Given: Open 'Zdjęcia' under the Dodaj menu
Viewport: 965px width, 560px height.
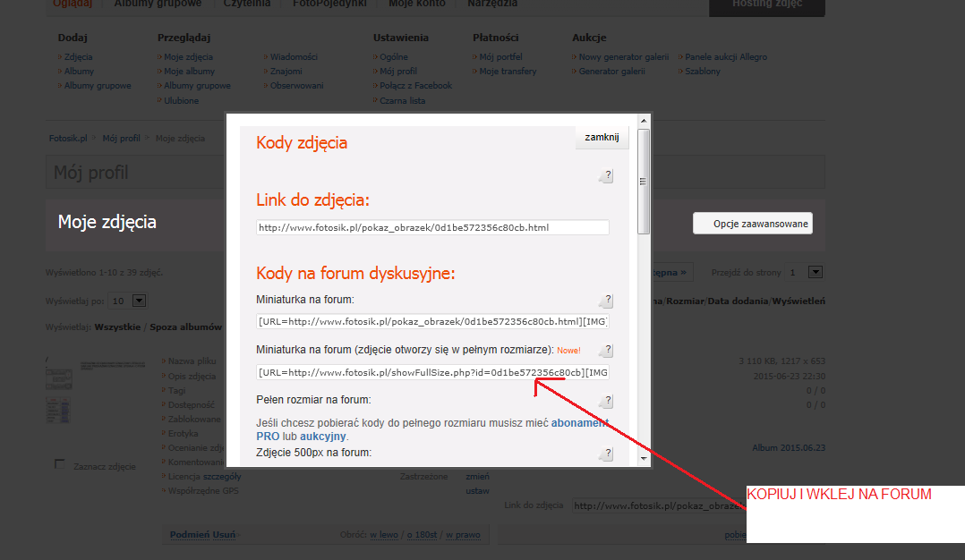Looking at the screenshot, I should click(x=78, y=57).
